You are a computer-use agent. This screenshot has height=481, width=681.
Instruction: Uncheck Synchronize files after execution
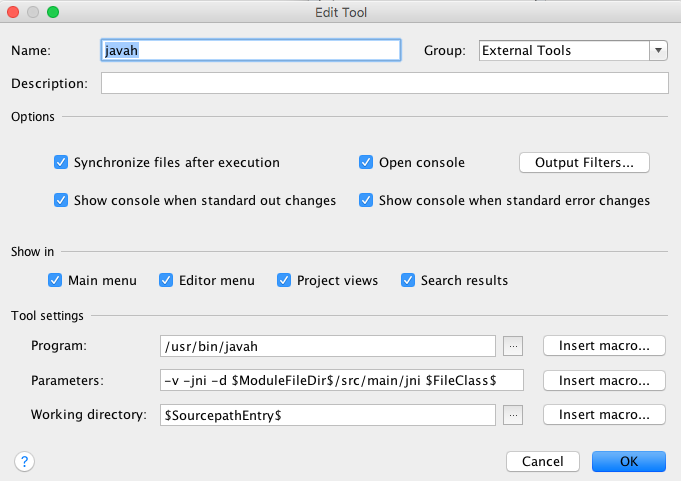coord(61,162)
